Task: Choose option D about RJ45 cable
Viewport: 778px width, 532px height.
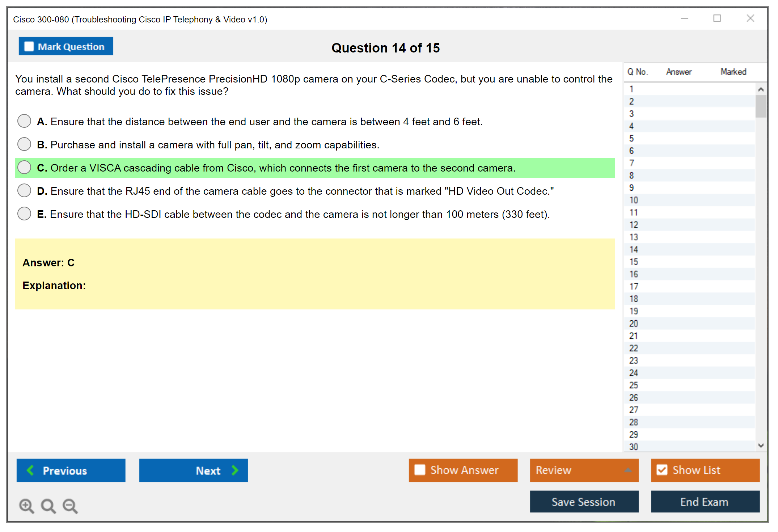Action: click(x=24, y=191)
